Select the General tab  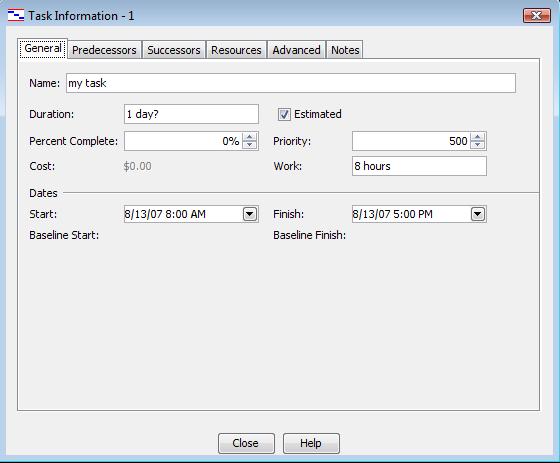tap(43, 48)
